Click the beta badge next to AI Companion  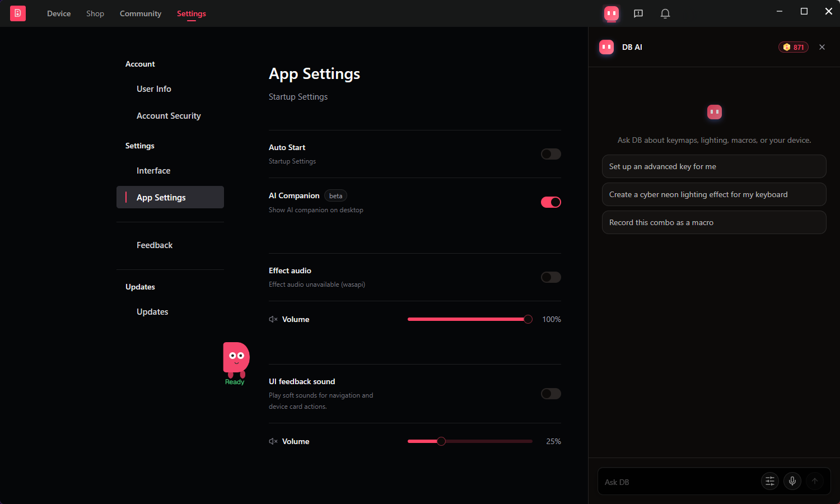336,195
